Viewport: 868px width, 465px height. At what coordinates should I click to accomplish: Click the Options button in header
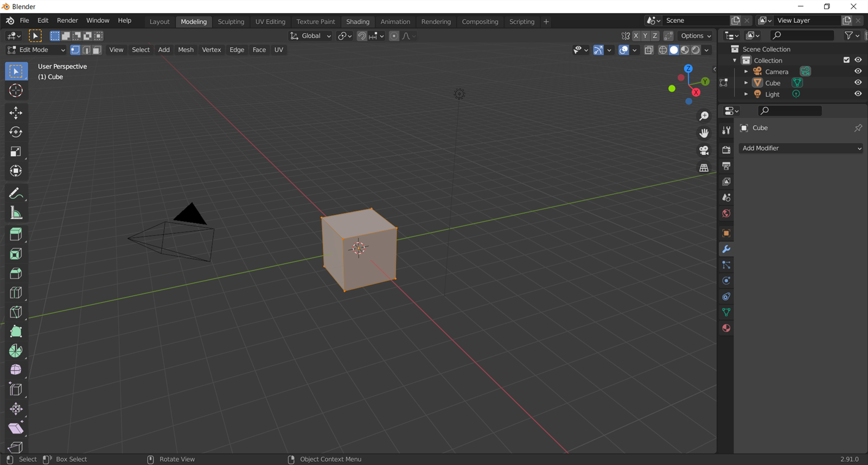(695, 36)
